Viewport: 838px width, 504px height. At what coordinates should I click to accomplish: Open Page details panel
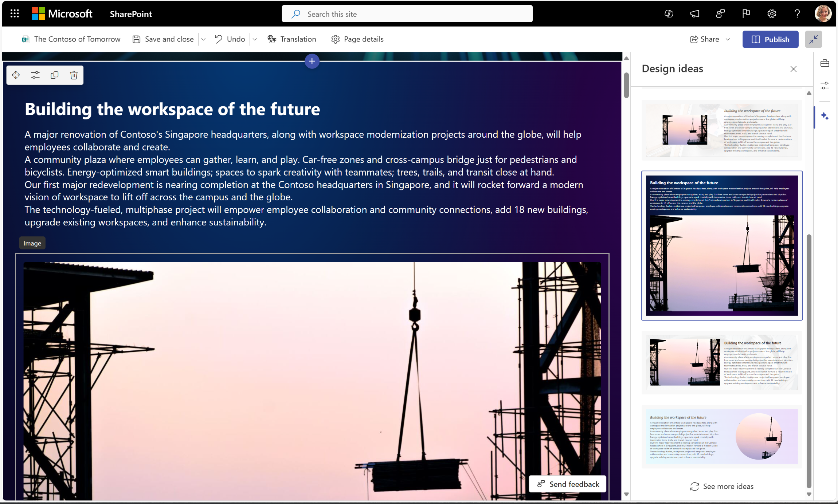[x=357, y=39]
